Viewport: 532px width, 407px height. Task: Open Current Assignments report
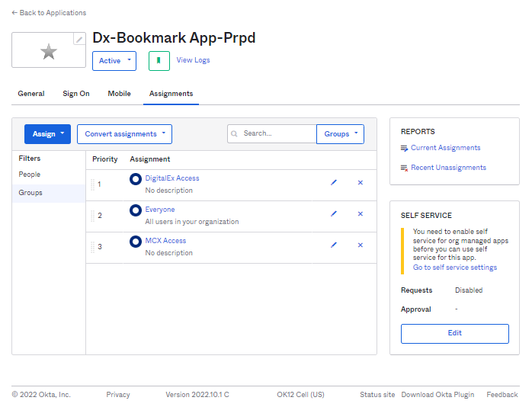(445, 148)
